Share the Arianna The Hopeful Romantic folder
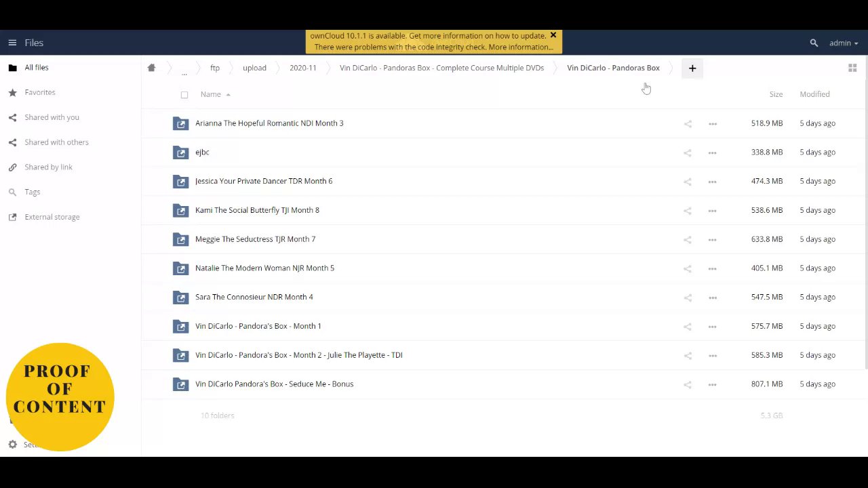The height and width of the screenshot is (488, 868). coord(688,123)
